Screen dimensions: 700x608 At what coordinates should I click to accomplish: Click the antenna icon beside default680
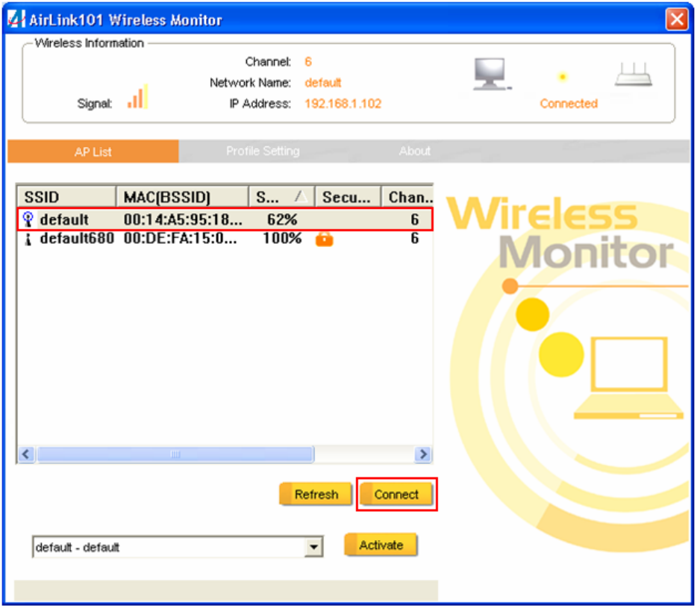tap(28, 239)
